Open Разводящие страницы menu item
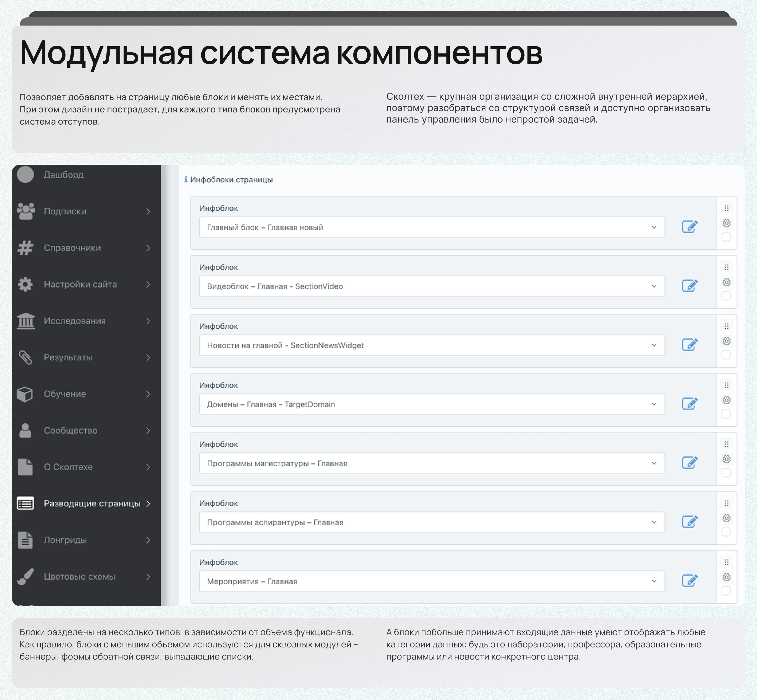The width and height of the screenshot is (757, 700). 92,503
